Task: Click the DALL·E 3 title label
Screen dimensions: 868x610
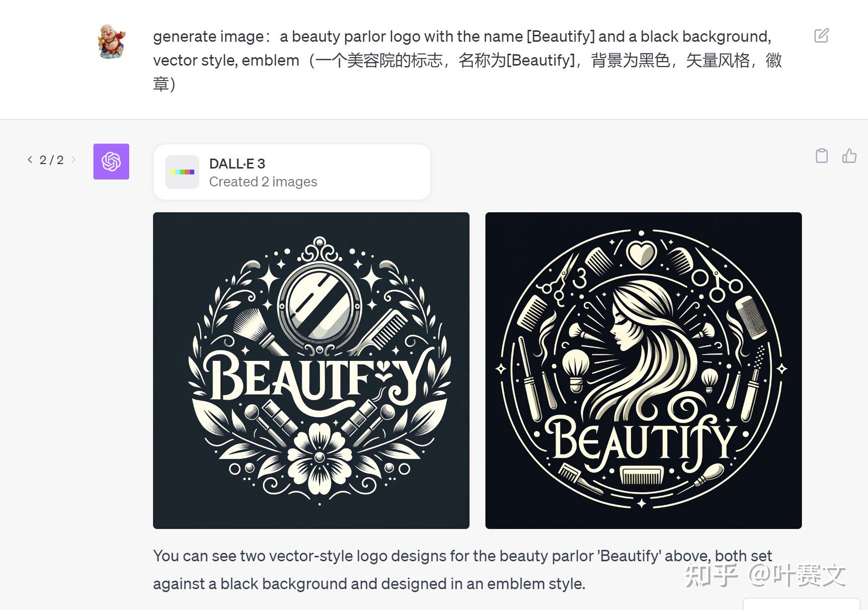Action: click(x=237, y=164)
